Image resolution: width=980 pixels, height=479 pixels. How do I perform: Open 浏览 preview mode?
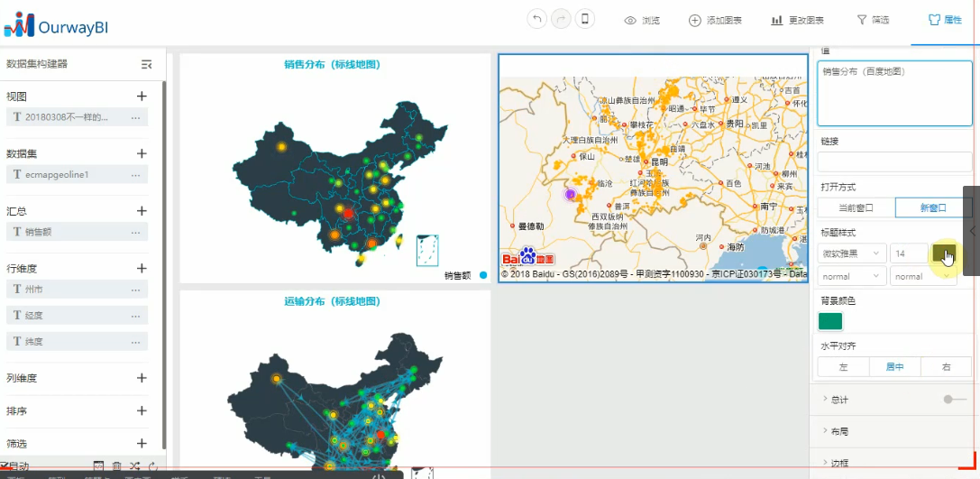[x=642, y=20]
